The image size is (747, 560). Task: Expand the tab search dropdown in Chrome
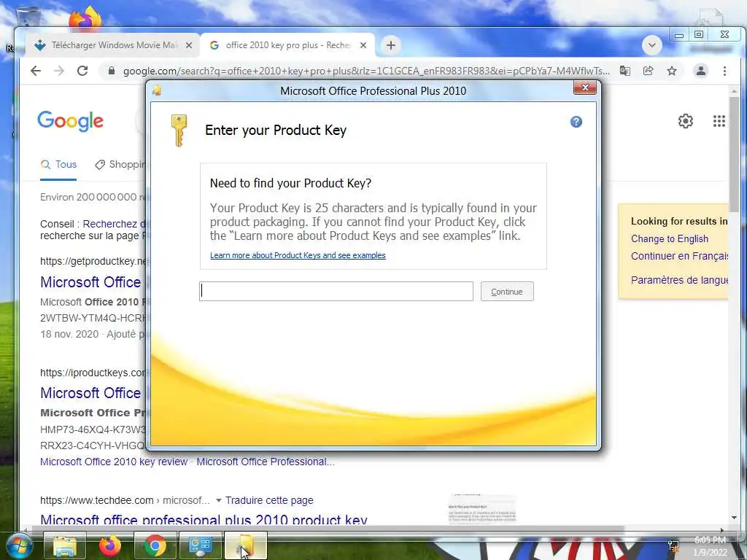[651, 45]
